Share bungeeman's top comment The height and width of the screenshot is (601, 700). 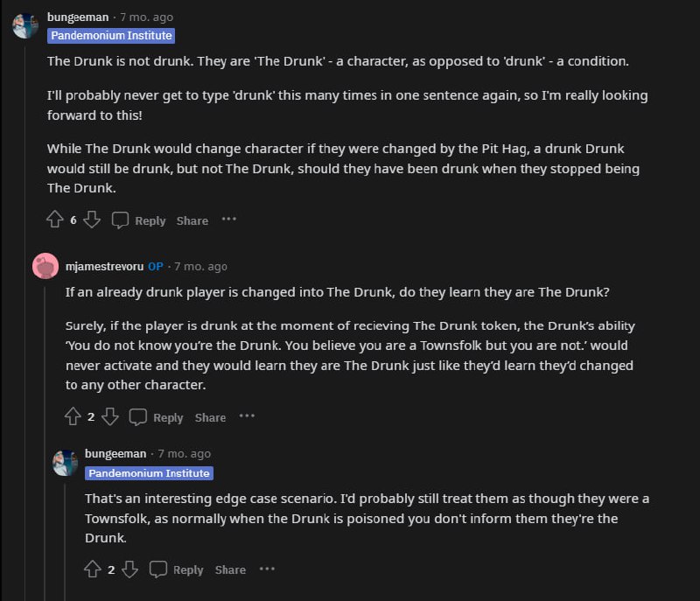192,220
